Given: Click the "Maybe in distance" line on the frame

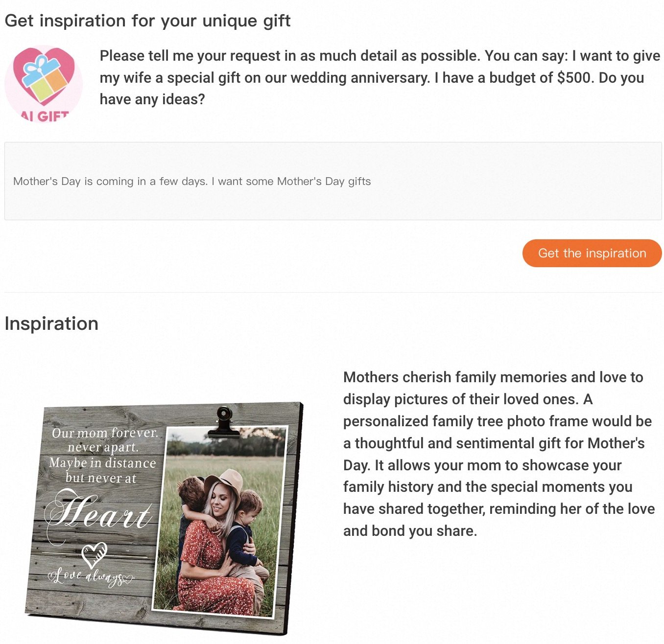Looking at the screenshot, I should [102, 462].
